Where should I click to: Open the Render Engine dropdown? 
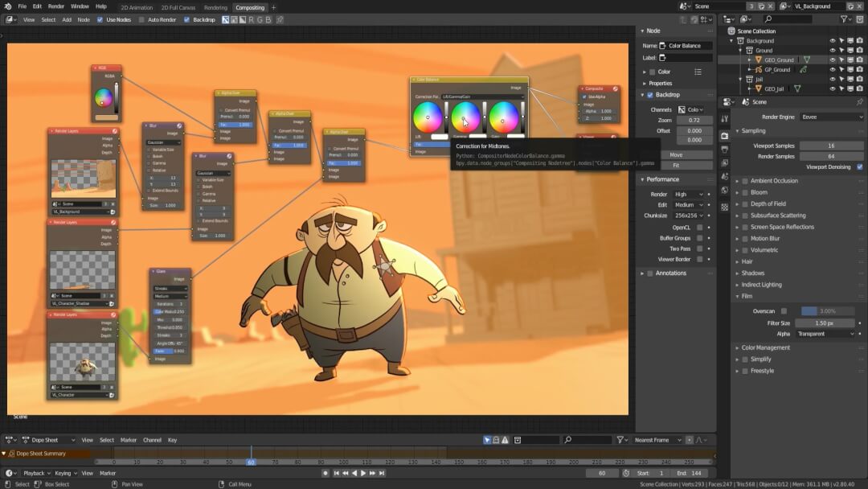[832, 117]
